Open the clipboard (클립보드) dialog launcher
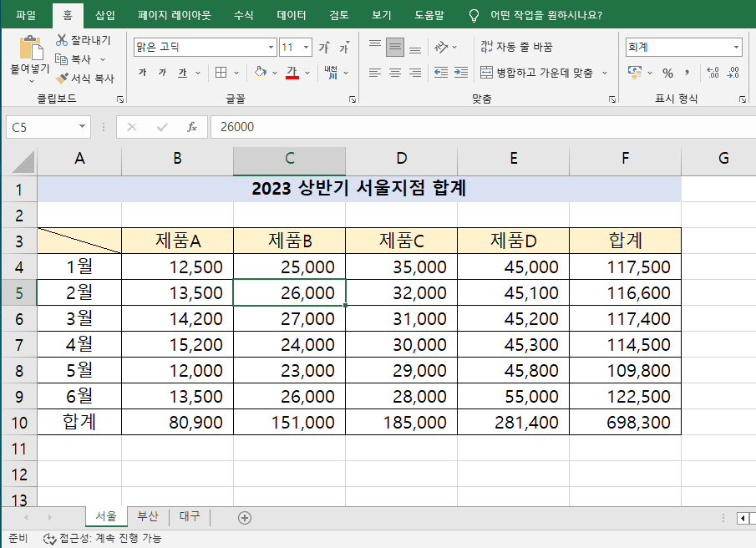This screenshot has height=548, width=756. tap(120, 99)
